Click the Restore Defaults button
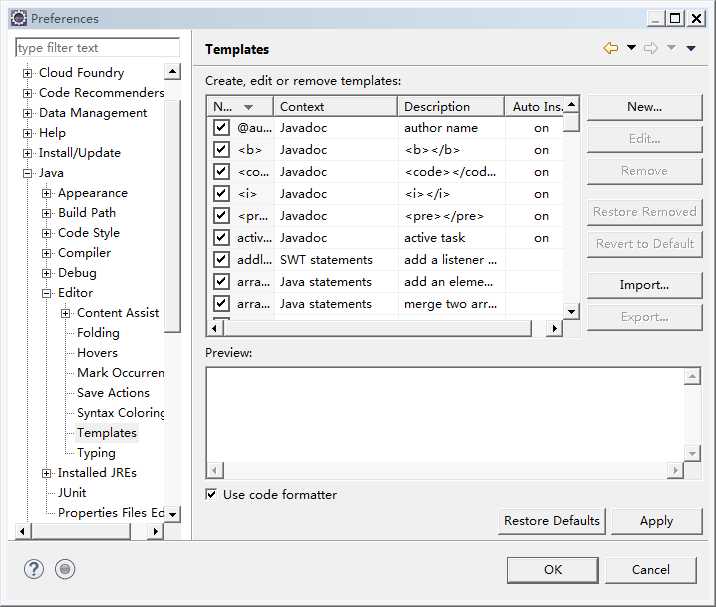The height and width of the screenshot is (607, 716). 552,521
